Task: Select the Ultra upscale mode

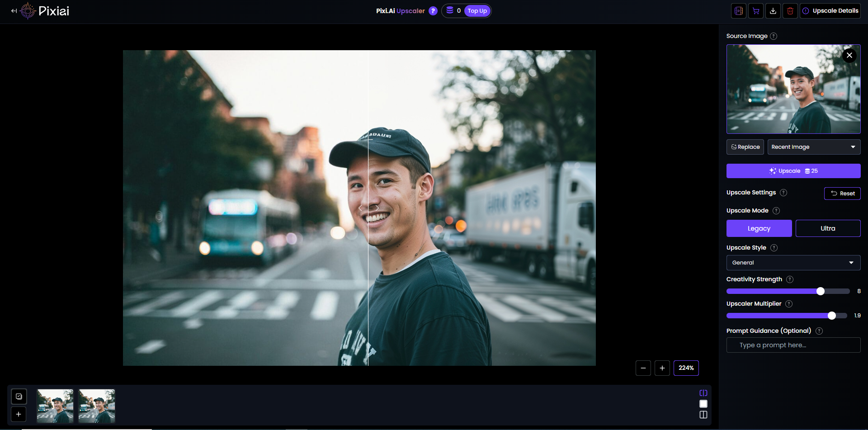Action: click(x=828, y=228)
